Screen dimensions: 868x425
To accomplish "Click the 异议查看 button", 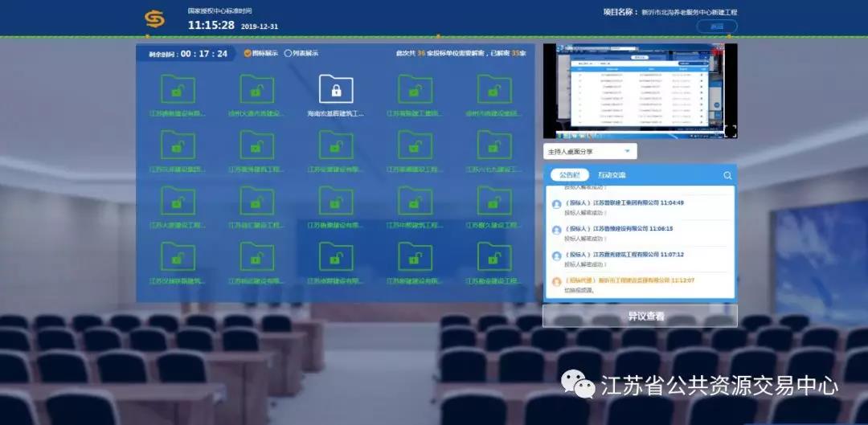I will tap(640, 316).
